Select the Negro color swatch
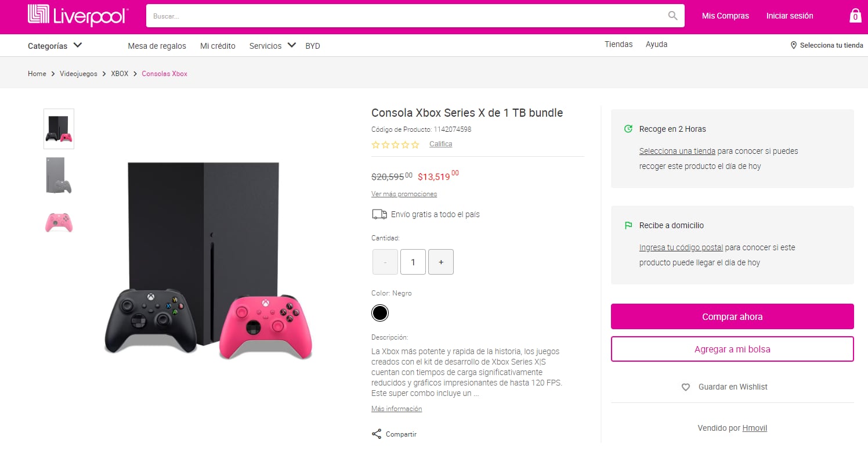 click(x=379, y=314)
